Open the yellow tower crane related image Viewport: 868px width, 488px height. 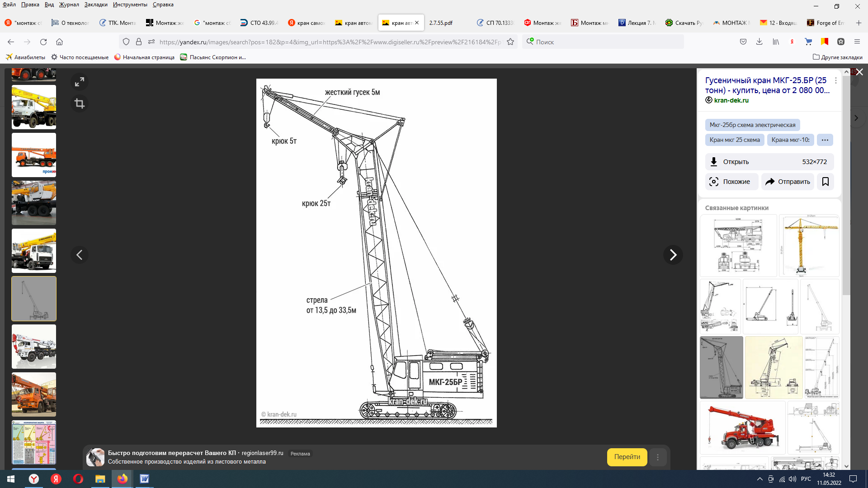[809, 245]
